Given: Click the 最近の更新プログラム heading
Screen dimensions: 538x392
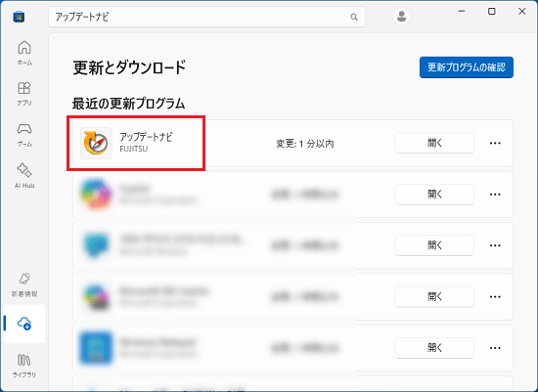Looking at the screenshot, I should pos(129,104).
